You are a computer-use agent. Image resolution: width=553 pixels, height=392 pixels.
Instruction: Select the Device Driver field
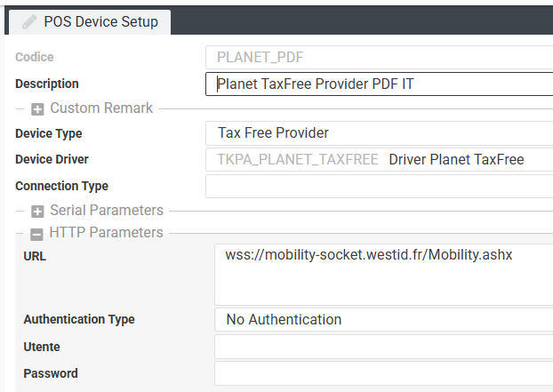coord(378,160)
